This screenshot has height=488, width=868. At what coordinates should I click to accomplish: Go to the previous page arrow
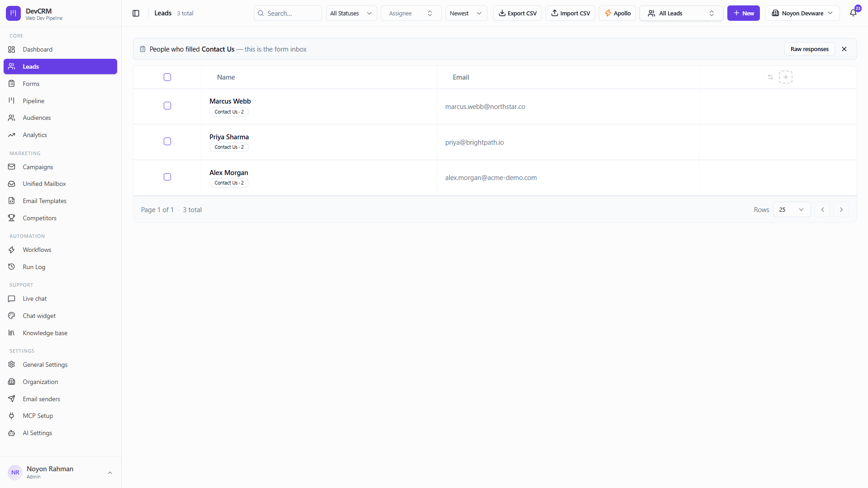click(x=822, y=210)
